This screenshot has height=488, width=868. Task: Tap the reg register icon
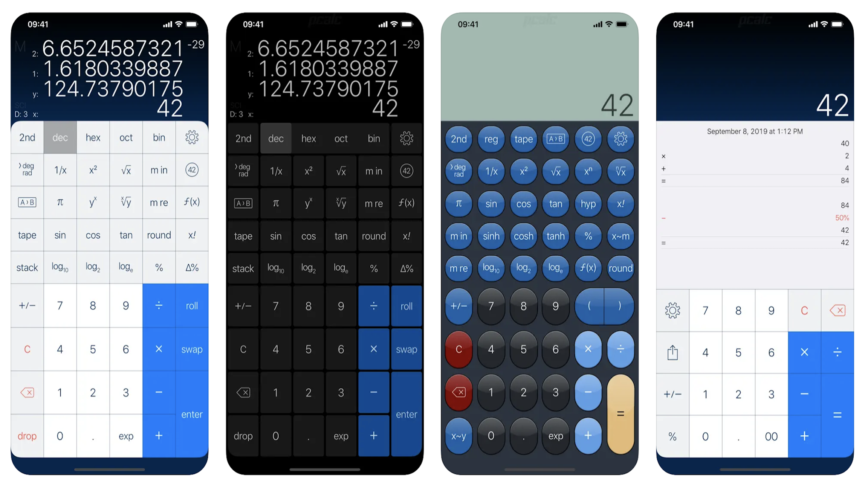[x=489, y=139]
